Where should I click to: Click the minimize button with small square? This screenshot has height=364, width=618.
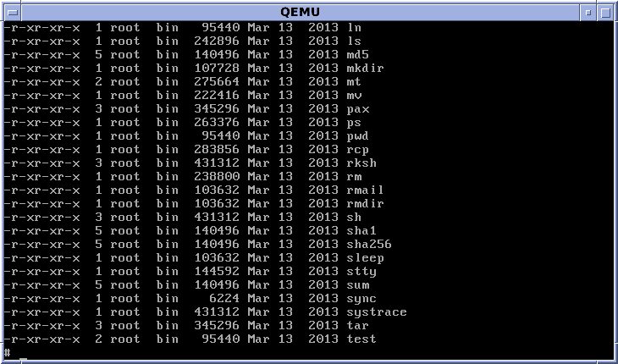pos(588,12)
